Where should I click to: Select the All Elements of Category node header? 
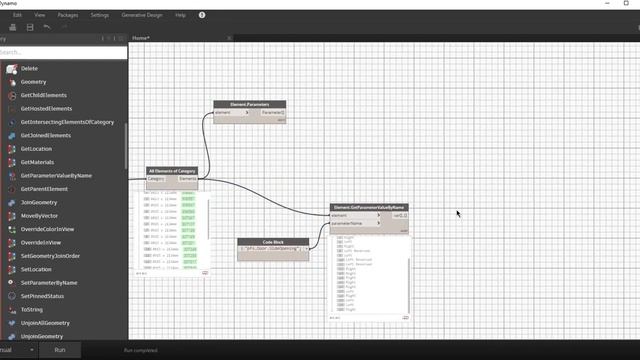172,171
